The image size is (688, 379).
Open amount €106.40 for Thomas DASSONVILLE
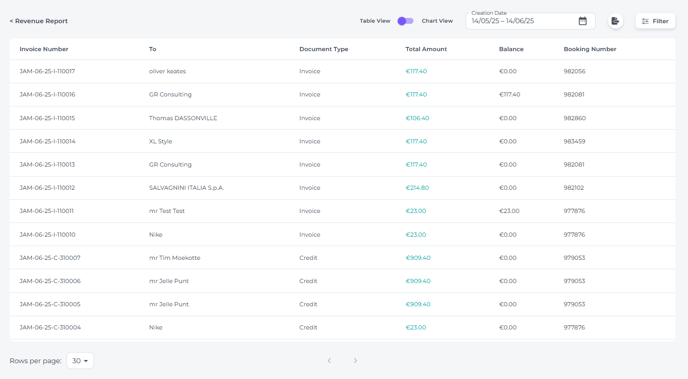point(417,118)
